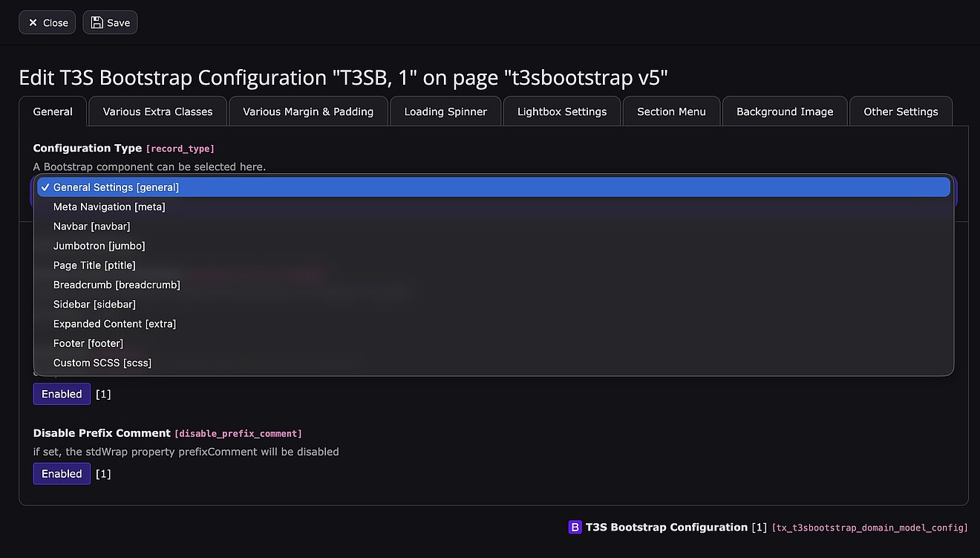The image size is (980, 558).
Task: Choose Navbar [navbar] from the list
Action: tap(91, 226)
